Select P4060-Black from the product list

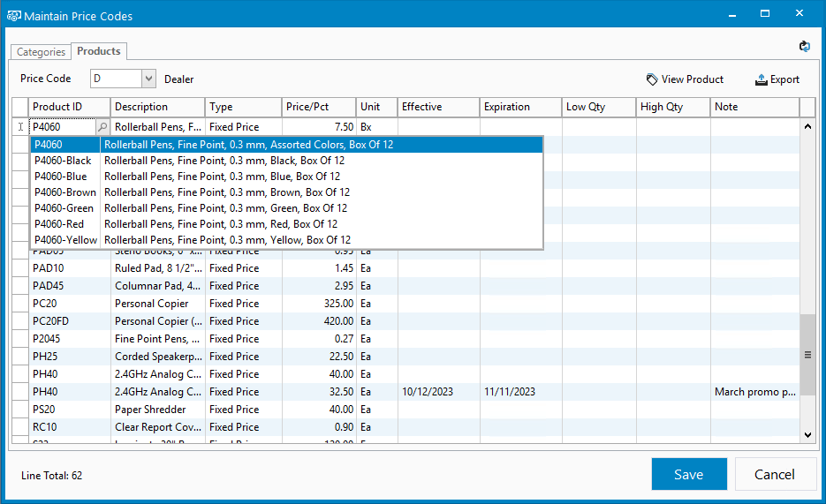63,161
